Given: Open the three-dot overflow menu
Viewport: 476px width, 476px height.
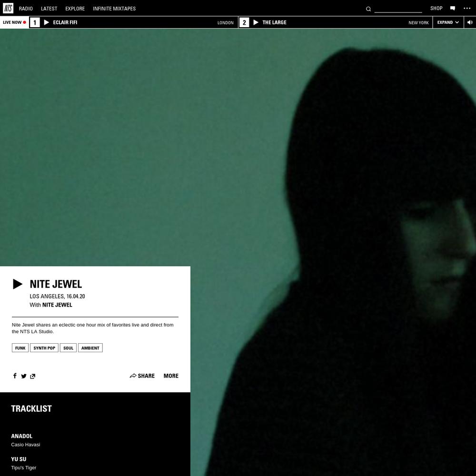Looking at the screenshot, I should (467, 8).
